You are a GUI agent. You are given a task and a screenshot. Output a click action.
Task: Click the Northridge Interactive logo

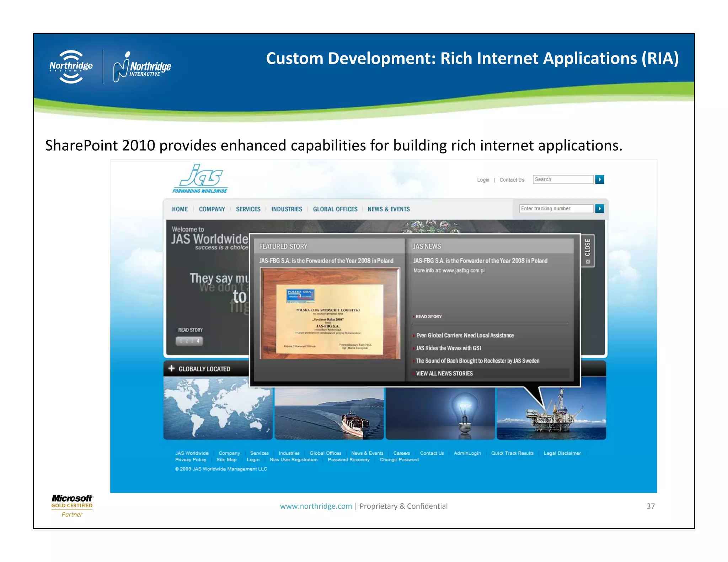(142, 67)
